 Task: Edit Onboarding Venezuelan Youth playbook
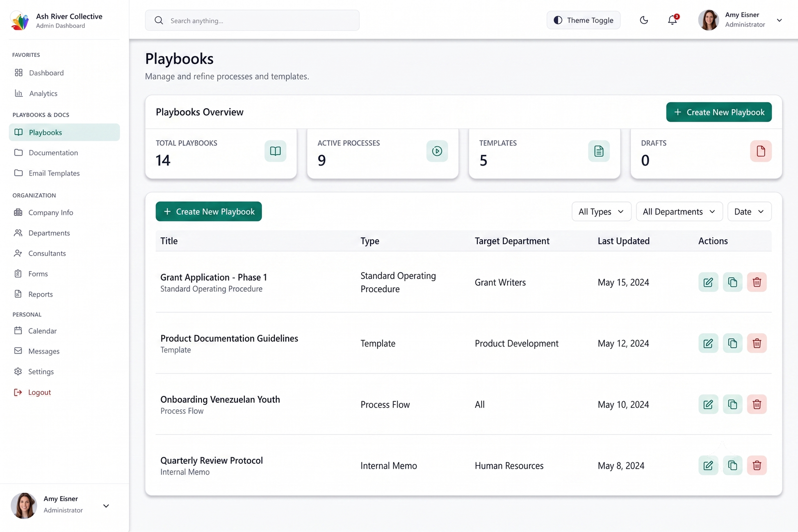point(708,404)
